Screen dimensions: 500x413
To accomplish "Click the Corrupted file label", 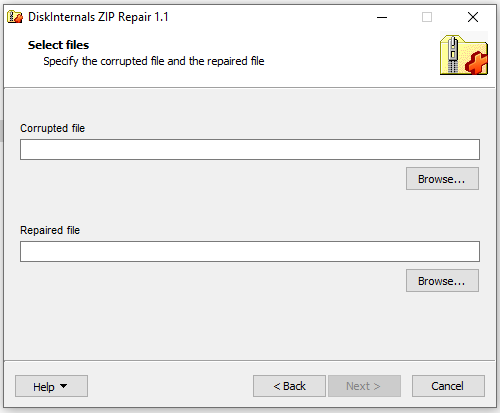I will [53, 128].
